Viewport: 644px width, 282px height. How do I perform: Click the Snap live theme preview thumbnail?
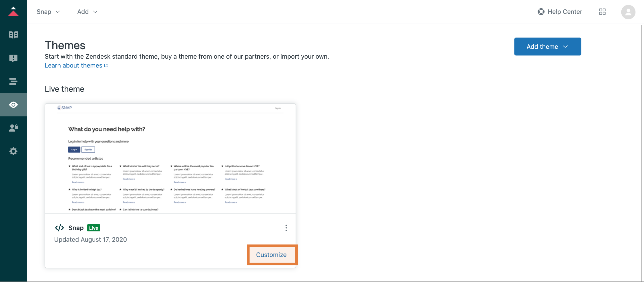click(x=170, y=159)
